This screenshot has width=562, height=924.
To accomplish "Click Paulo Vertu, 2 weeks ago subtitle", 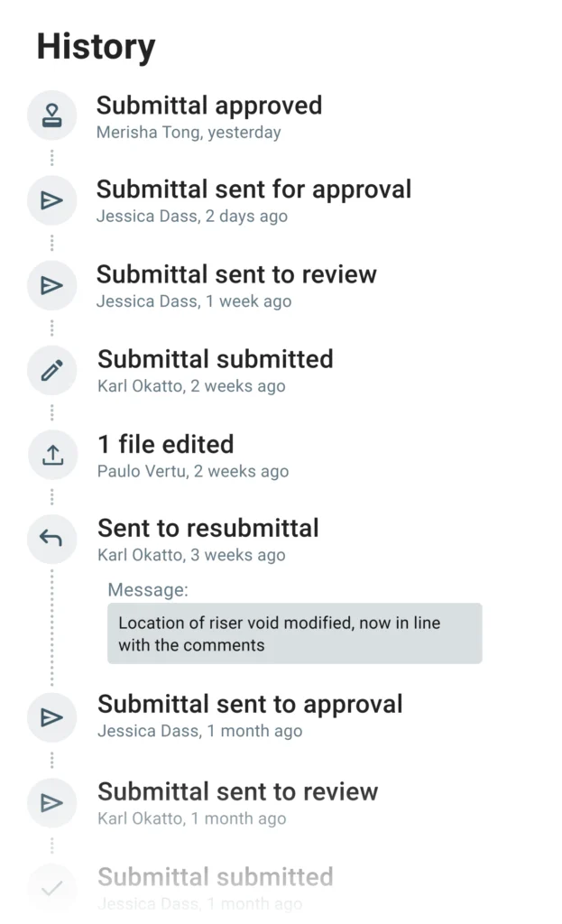I will 193,471.
